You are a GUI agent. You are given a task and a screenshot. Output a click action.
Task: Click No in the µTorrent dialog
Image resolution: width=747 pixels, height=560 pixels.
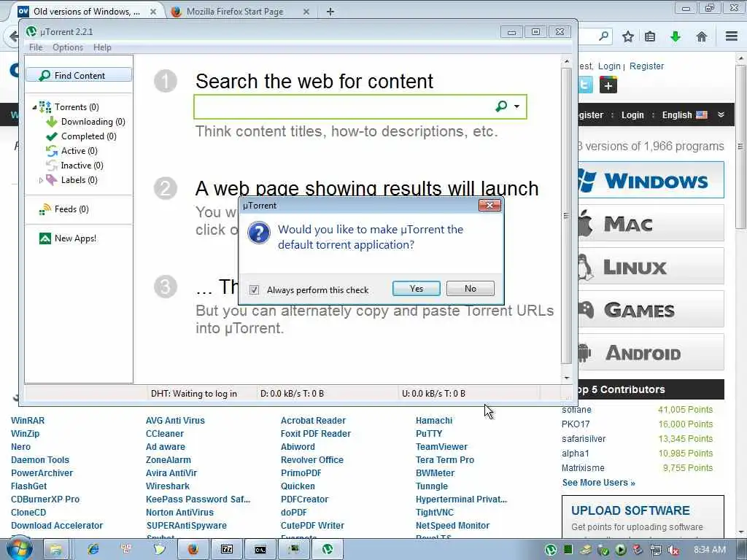(x=471, y=289)
